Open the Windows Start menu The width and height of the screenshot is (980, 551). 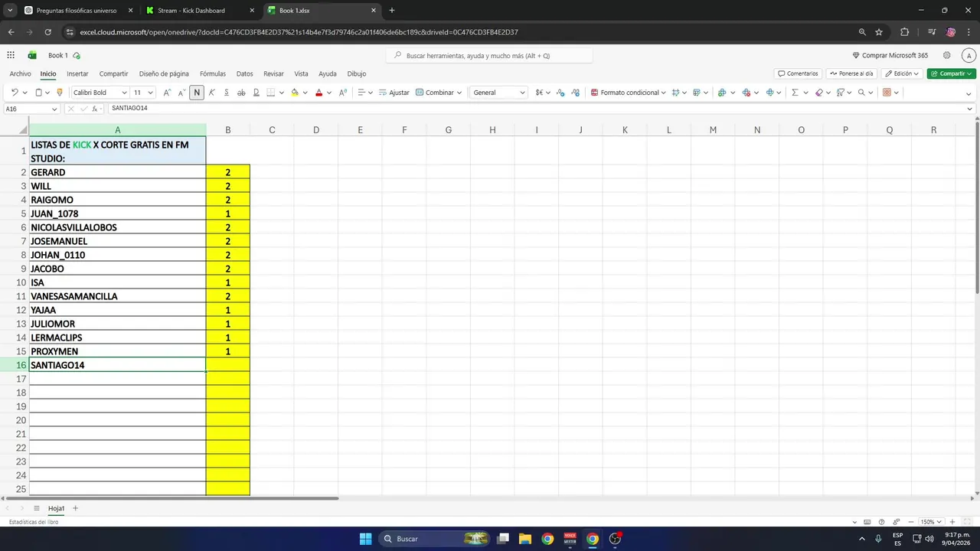[x=365, y=539]
